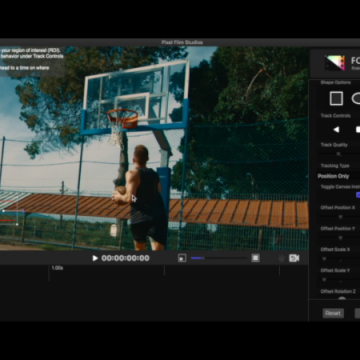This screenshot has height=360, width=360.
Task: Click the color plugin logo icon
Action: click(335, 63)
